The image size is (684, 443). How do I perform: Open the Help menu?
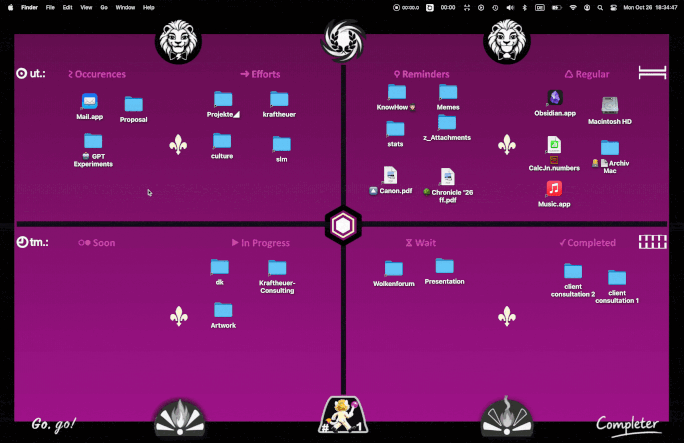pos(149,7)
